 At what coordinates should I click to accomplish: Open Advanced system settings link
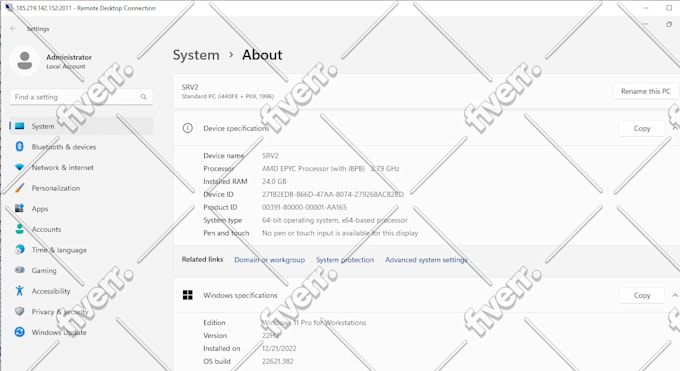coord(426,259)
